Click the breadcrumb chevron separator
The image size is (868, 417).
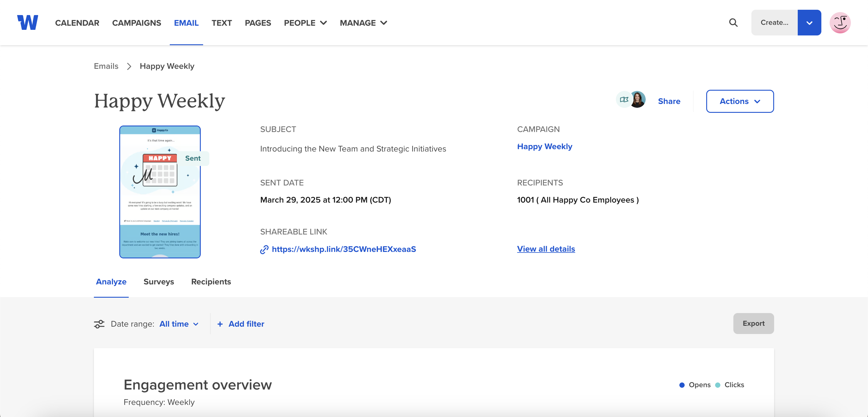click(x=129, y=66)
